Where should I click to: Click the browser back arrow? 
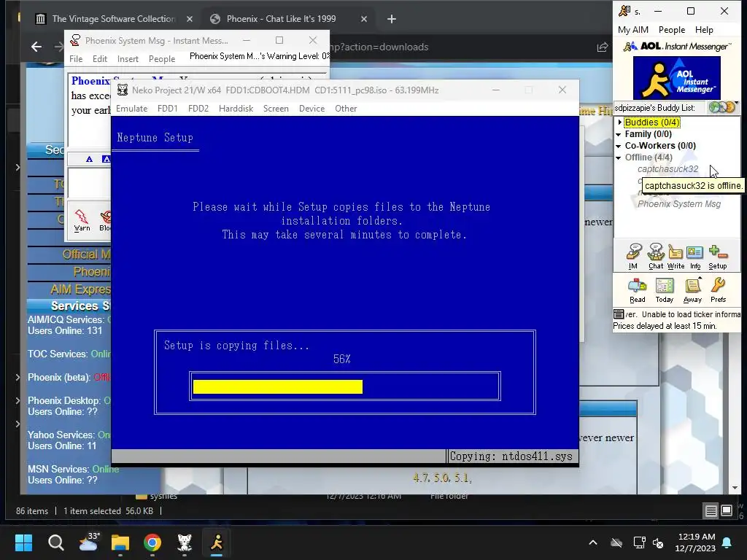point(36,47)
